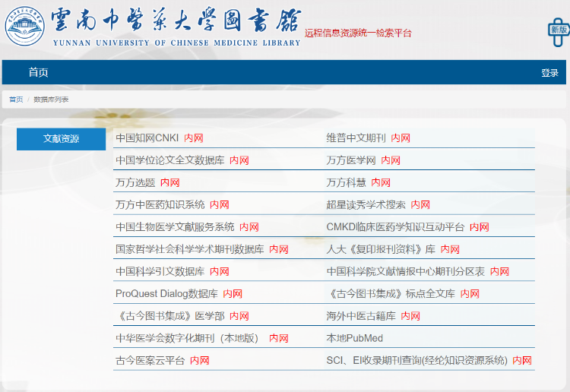Open CMKD临床医药学知识互动平台

tap(395, 226)
